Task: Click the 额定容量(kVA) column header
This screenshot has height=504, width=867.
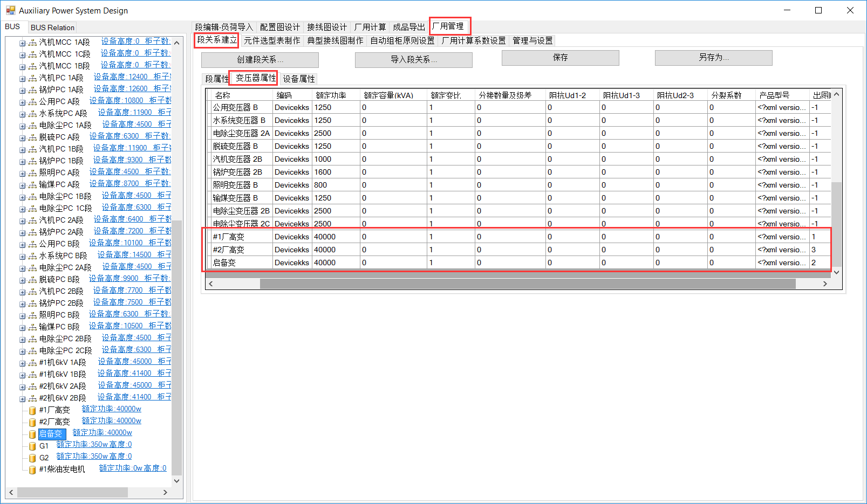Action: tap(393, 95)
